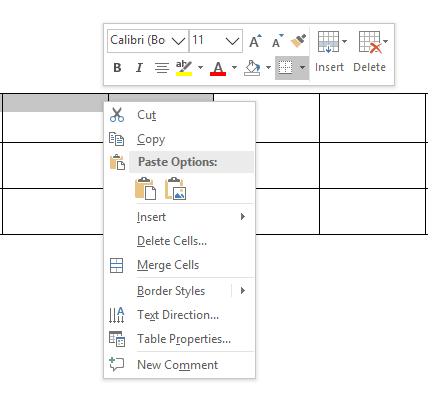Viewport: 428px width, 393px height.
Task: Expand the Border Styles submenu arrow
Action: point(243,291)
